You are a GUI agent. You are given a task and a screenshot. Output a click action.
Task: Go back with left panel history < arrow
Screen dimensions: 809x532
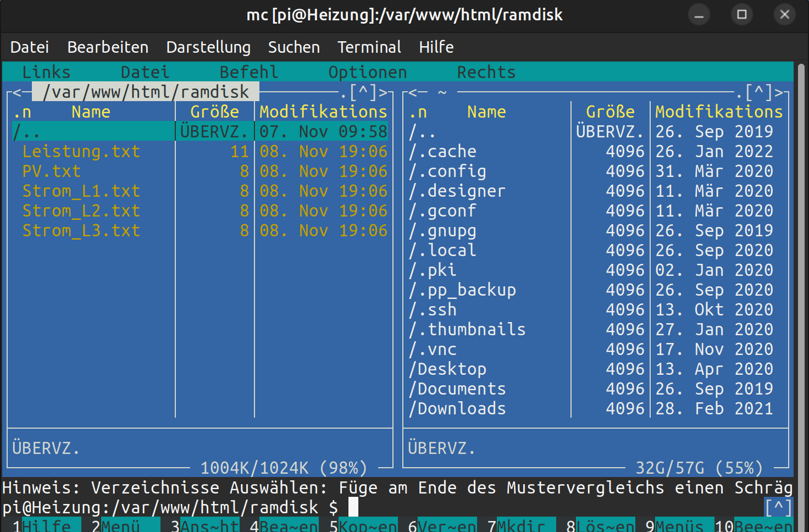(16, 92)
